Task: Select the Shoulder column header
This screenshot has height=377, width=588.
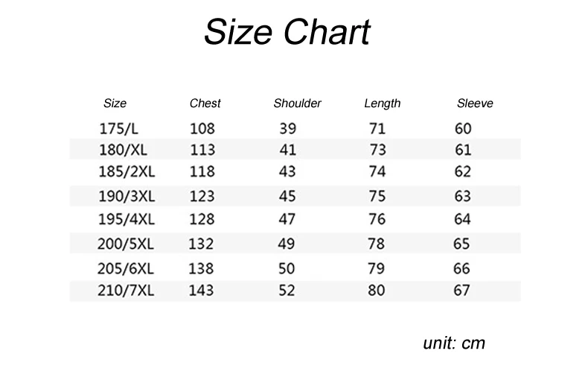Action: point(297,104)
